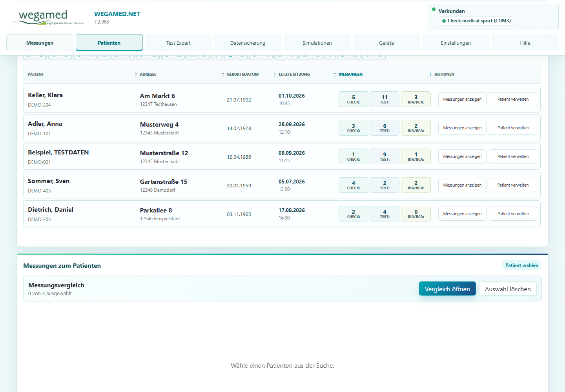The width and height of the screenshot is (565, 392).
Task: Open Adler, Anna's 2 BIA/BCA badge
Action: [x=416, y=128]
